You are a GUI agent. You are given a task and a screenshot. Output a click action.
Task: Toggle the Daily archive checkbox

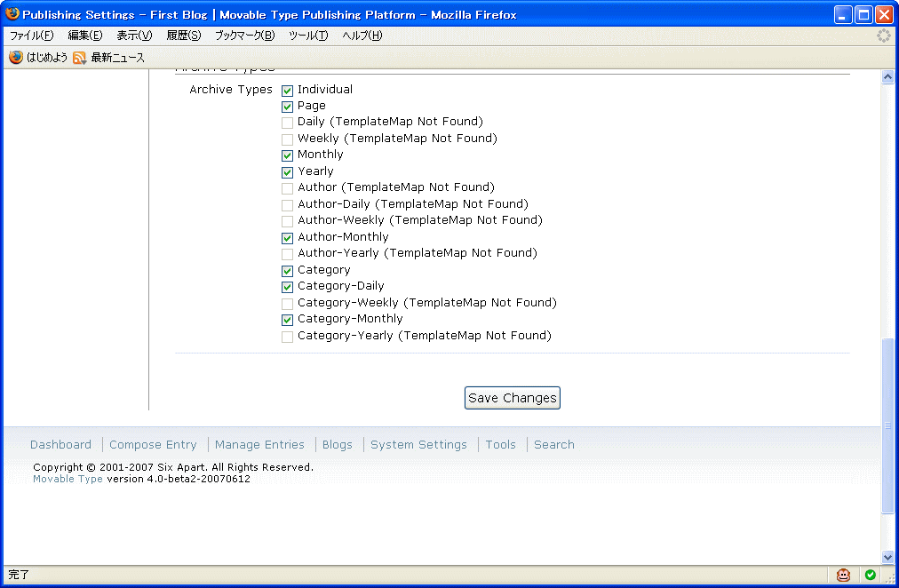287,123
